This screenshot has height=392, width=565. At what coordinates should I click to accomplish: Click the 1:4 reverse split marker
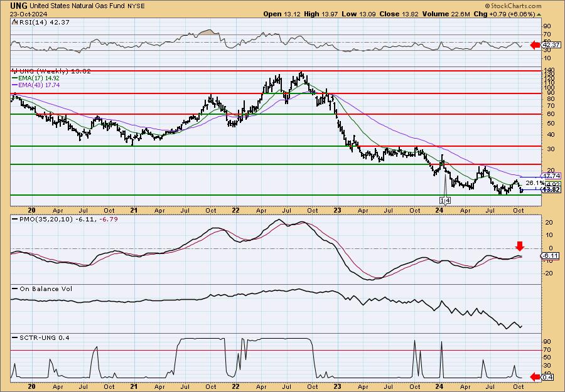[445, 200]
